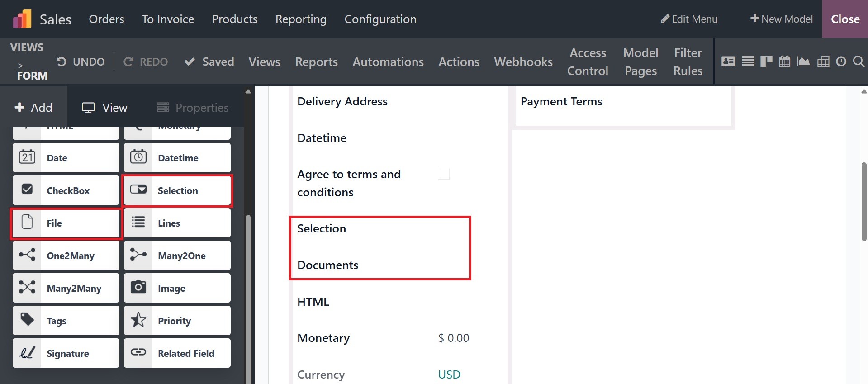Choose the Many2One field component
This screenshot has width=868, height=384.
point(177,256)
